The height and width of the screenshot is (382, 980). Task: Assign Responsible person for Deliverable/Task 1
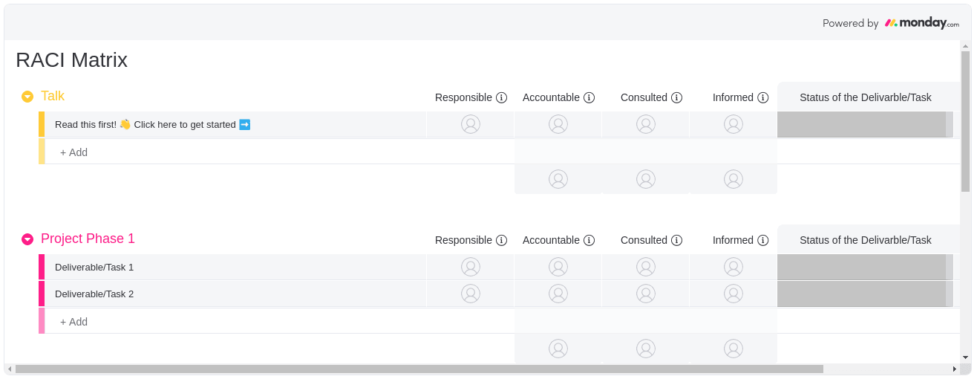pos(471,267)
